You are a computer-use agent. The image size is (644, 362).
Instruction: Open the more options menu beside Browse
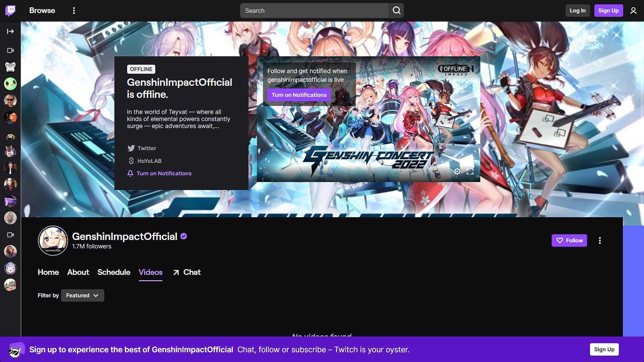[x=74, y=11]
